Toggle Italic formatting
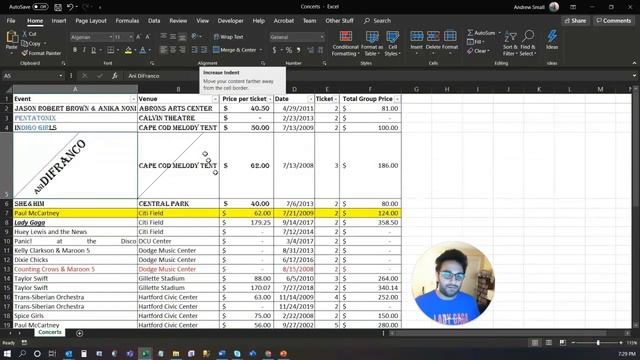Image resolution: width=640 pixels, height=360 pixels. [x=84, y=50]
